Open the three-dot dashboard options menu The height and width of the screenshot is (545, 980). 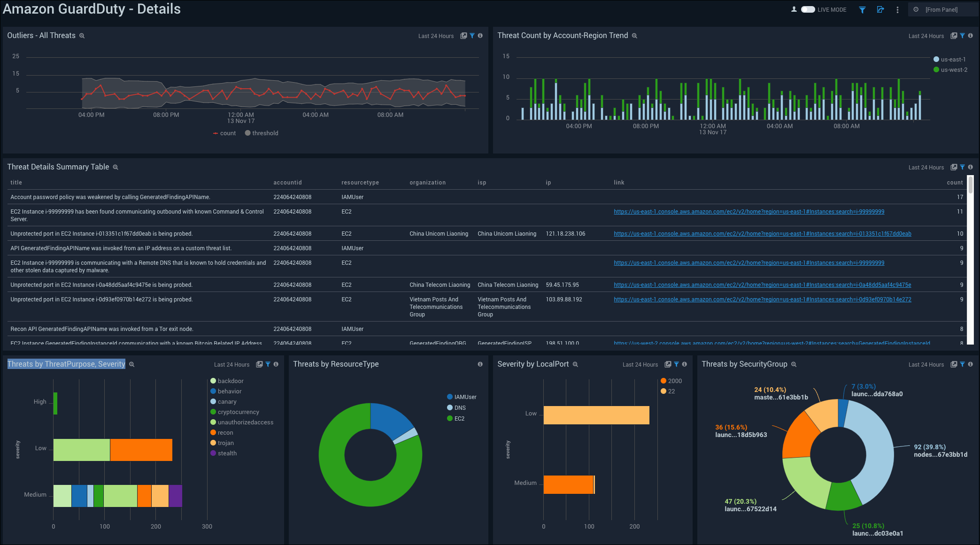[897, 9]
